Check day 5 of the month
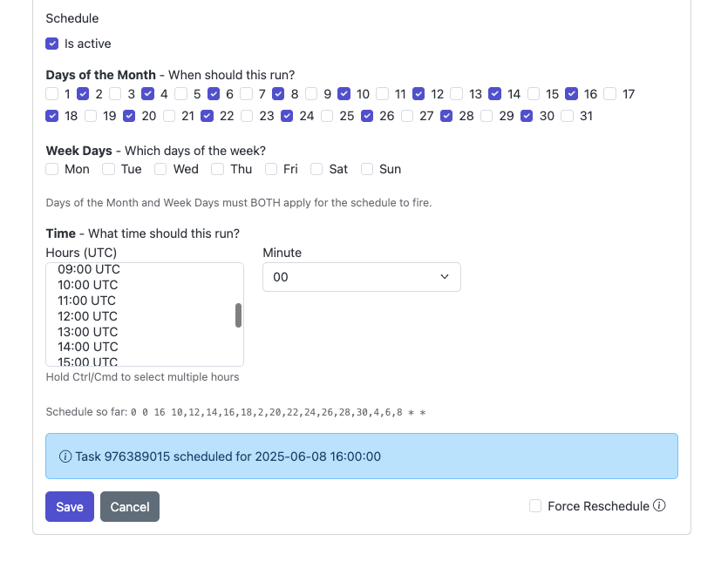Screen dimensions: 728x568 (180, 94)
